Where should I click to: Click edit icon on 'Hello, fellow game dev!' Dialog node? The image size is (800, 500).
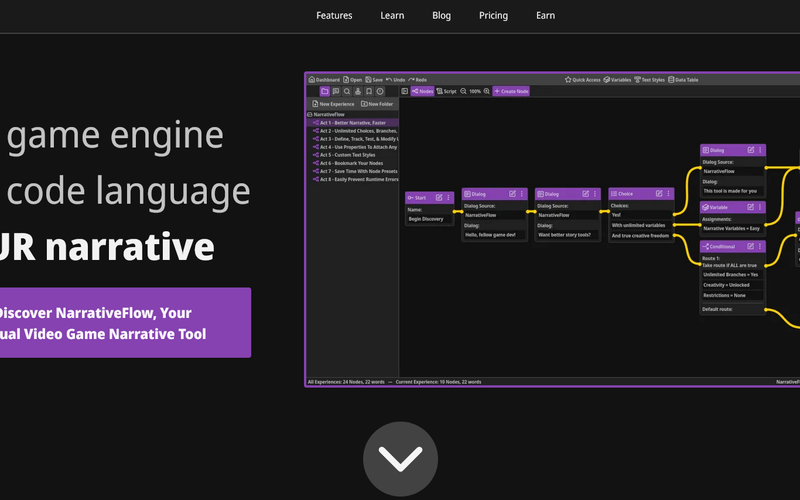(512, 194)
